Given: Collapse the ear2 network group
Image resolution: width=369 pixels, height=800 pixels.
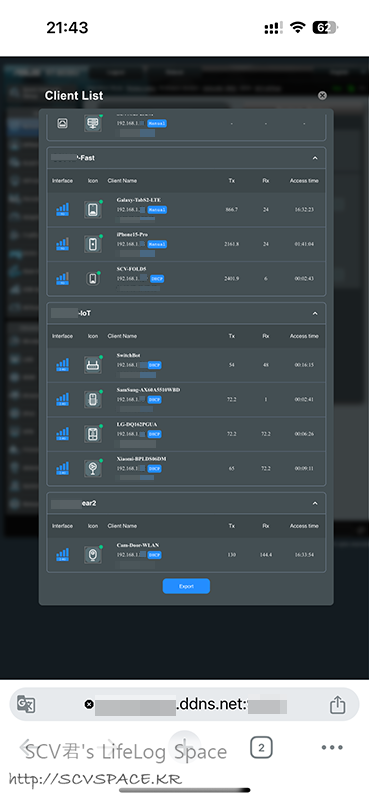Looking at the screenshot, I should [315, 504].
